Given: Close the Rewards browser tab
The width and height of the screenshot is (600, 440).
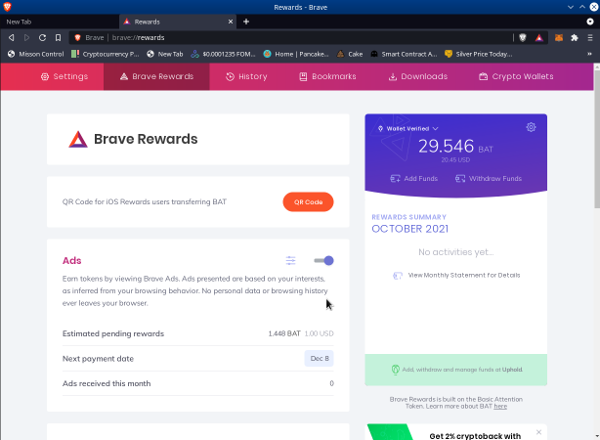Looking at the screenshot, I should [x=230, y=22].
